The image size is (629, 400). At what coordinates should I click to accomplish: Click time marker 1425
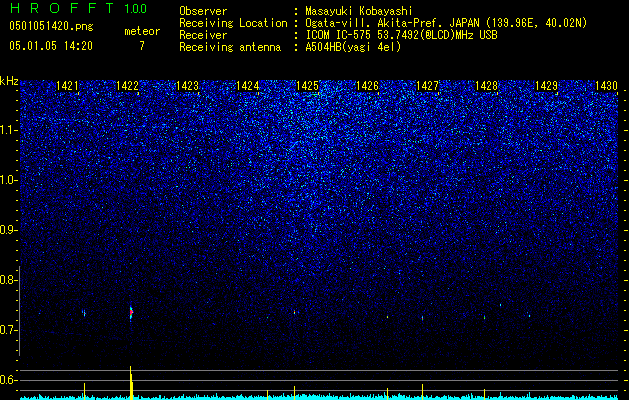click(x=307, y=86)
